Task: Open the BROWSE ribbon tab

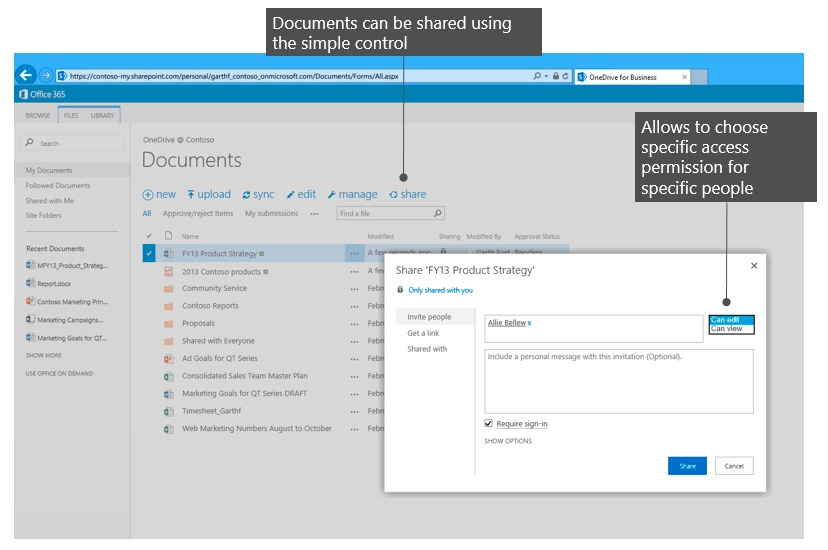Action: coord(37,115)
